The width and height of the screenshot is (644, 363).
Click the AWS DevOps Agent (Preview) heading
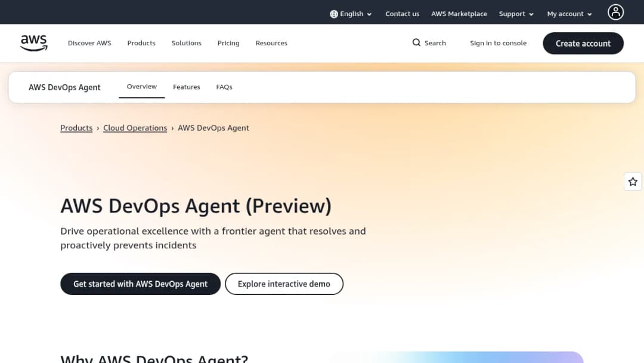click(x=196, y=205)
